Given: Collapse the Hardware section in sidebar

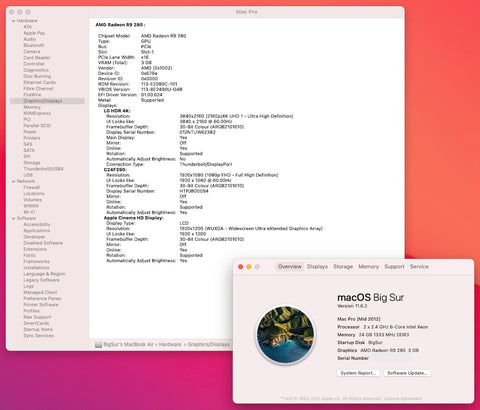Looking at the screenshot, I should [x=13, y=21].
